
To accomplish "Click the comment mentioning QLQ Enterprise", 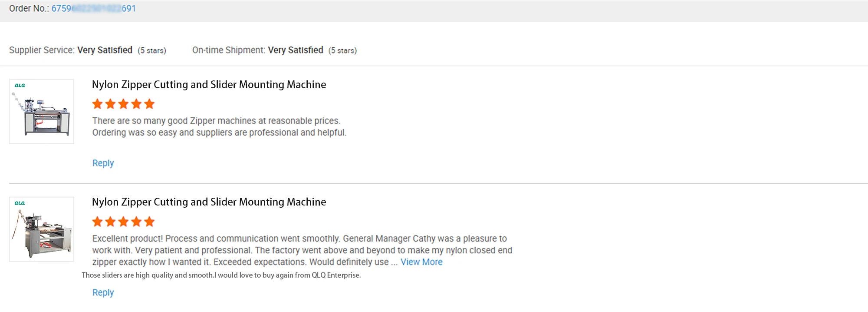I will click(x=221, y=275).
